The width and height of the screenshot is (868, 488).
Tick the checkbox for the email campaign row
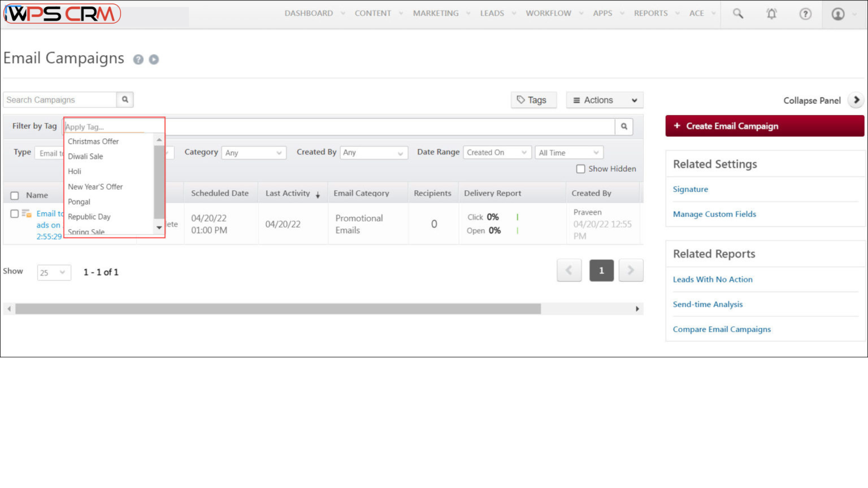pos(14,214)
